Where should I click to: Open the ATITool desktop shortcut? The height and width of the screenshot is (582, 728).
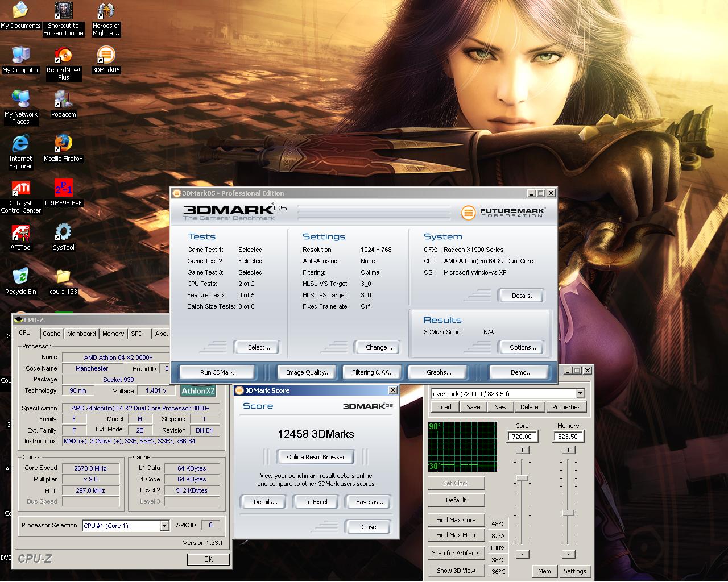[x=21, y=233]
